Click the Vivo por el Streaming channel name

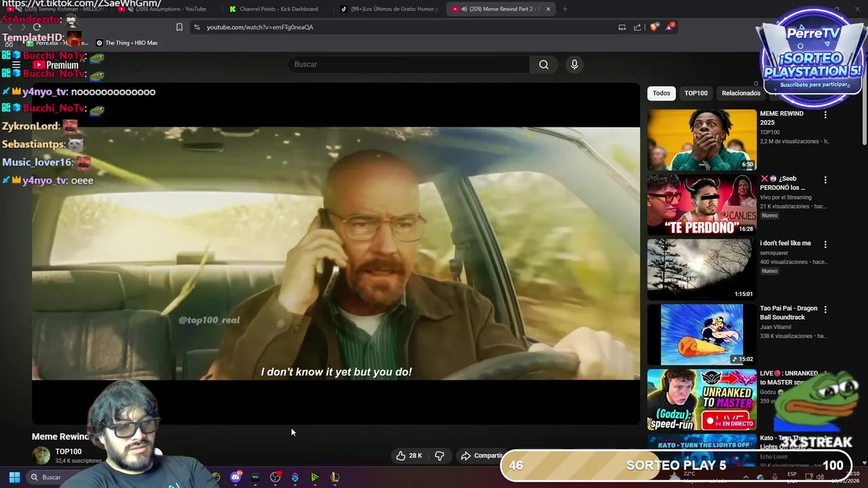point(785,197)
